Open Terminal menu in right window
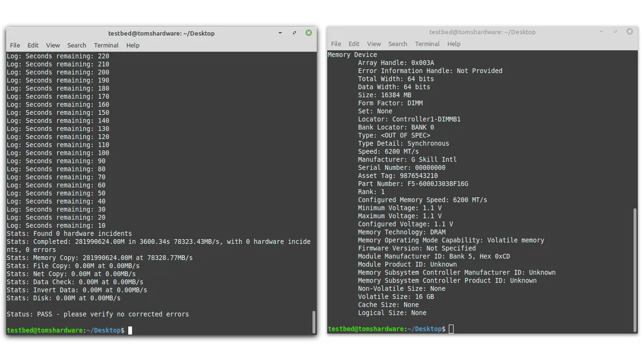Screen dimensions: 644x362 [x=427, y=44]
